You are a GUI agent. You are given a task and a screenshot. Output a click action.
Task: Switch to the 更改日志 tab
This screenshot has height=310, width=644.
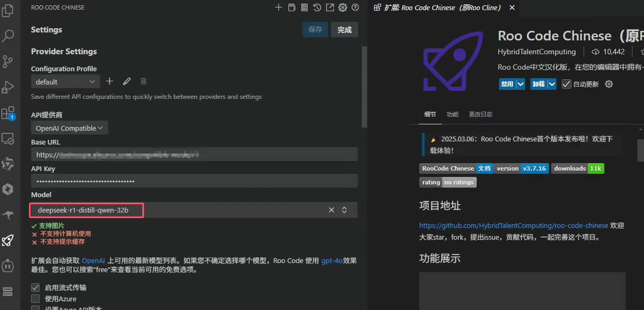tap(481, 114)
